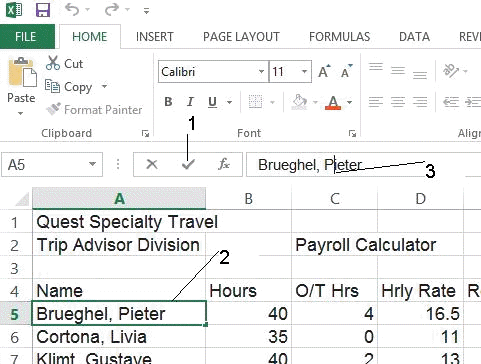
Task: Toggle Italic formatting
Action: click(190, 102)
